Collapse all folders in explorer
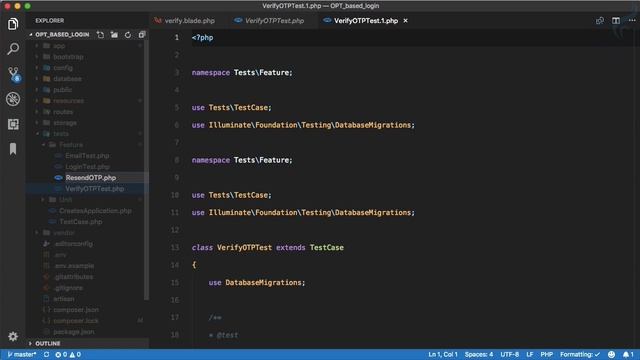Viewport: 640px width, 360px height. (142, 35)
